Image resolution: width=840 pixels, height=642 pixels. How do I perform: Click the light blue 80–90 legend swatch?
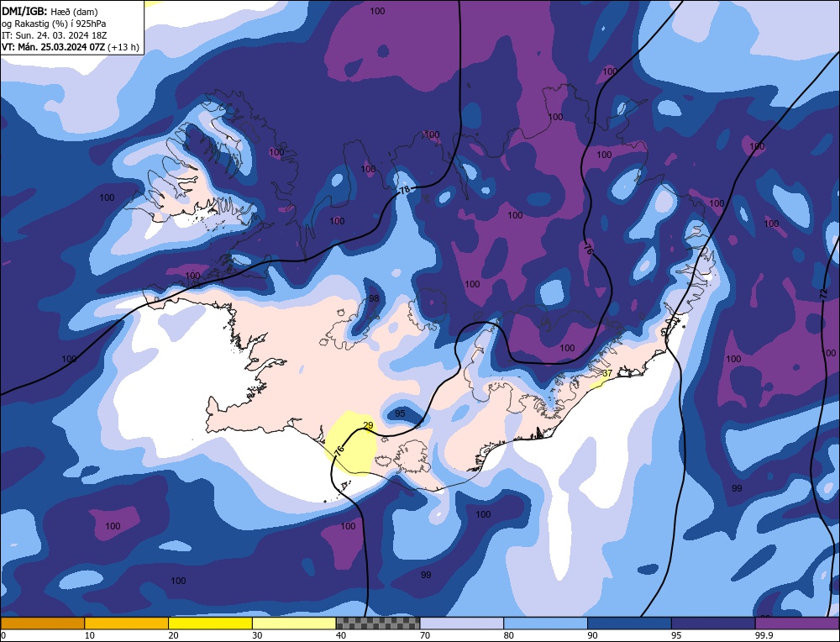(x=546, y=623)
